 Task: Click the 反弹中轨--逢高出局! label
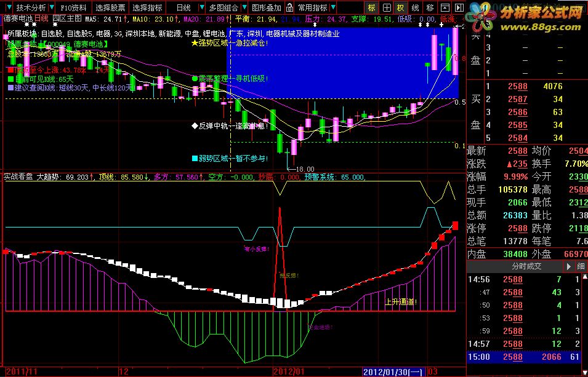click(x=230, y=126)
